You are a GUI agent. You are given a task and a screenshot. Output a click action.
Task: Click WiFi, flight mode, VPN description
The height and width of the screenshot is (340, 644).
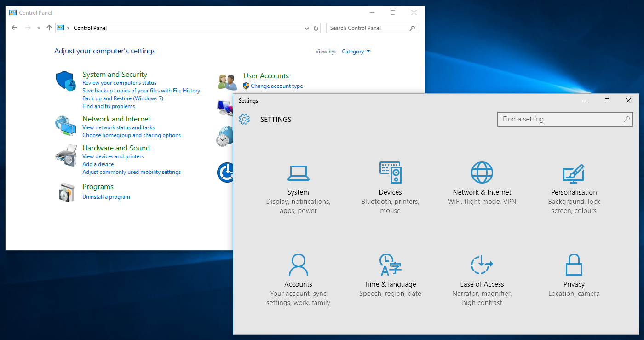pos(482,202)
